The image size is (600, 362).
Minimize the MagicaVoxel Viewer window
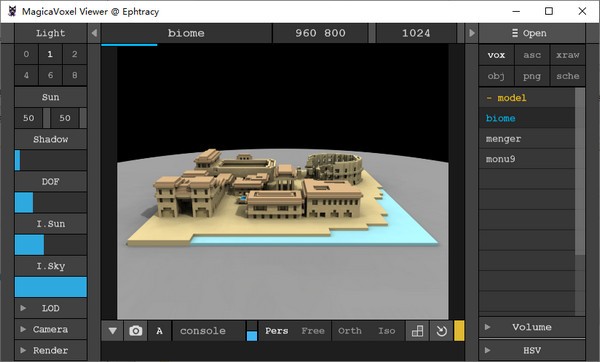516,11
